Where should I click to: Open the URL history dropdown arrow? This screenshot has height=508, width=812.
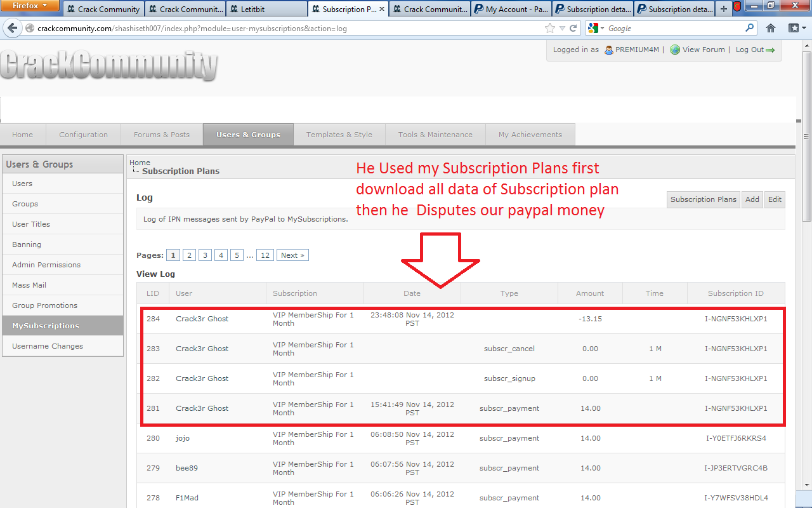coord(562,29)
